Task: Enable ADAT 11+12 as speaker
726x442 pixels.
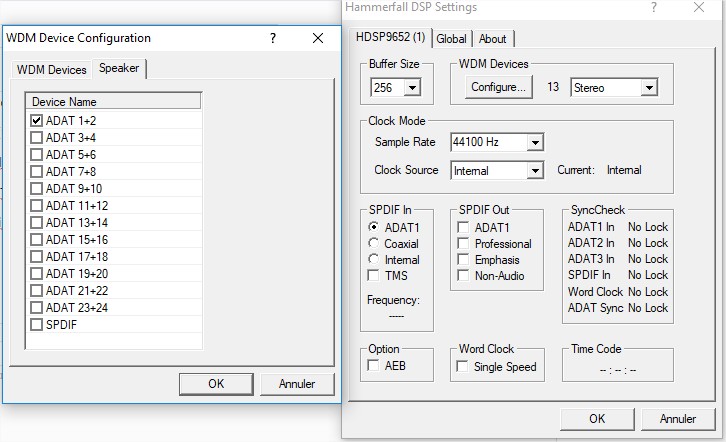Action: point(36,205)
